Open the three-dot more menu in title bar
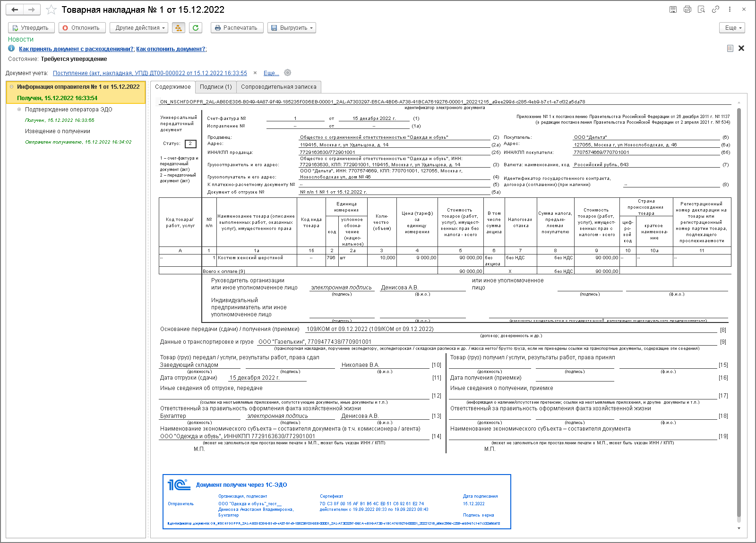Image resolution: width=756 pixels, height=543 pixels. (x=730, y=9)
